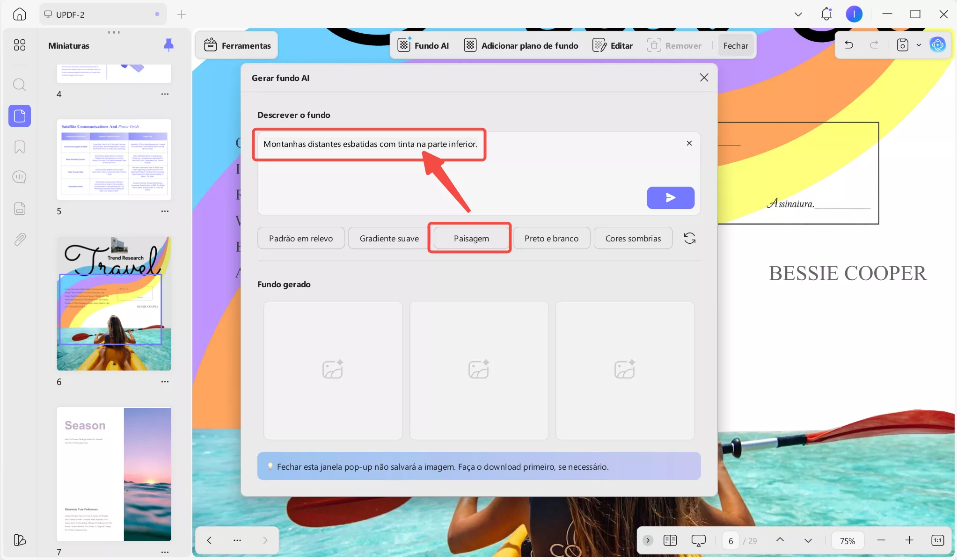Open the Fundo AI tab
This screenshot has width=957, height=560.
[x=423, y=45]
